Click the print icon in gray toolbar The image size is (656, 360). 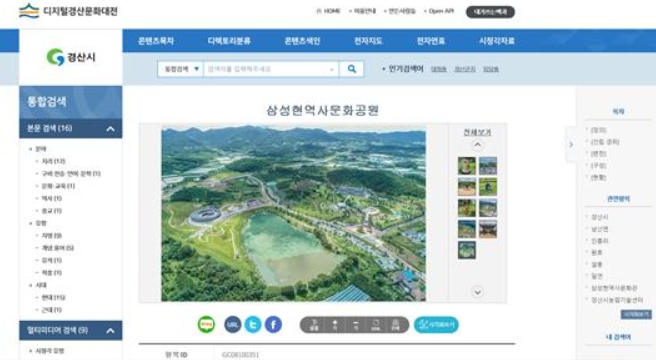pyautogui.click(x=395, y=325)
